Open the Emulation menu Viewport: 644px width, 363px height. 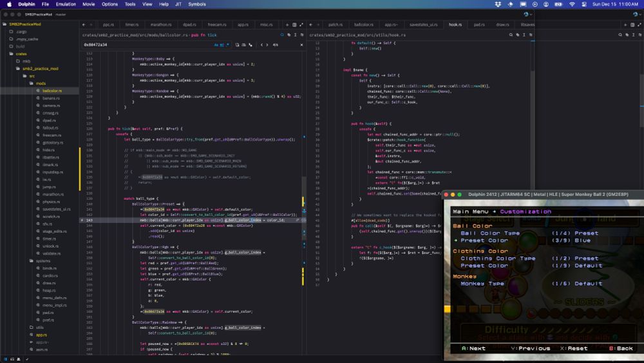(x=66, y=4)
